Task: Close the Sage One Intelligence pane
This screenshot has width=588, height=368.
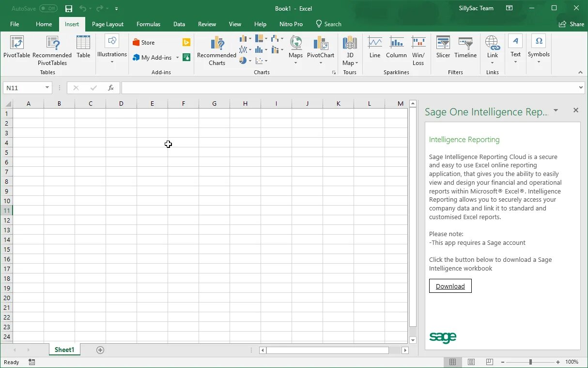Action: (x=576, y=110)
